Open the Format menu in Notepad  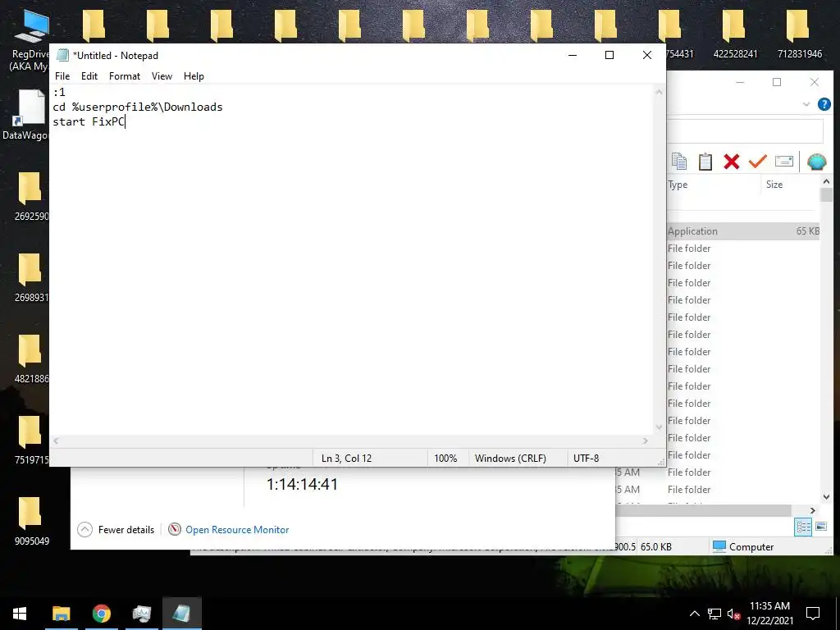click(x=125, y=76)
